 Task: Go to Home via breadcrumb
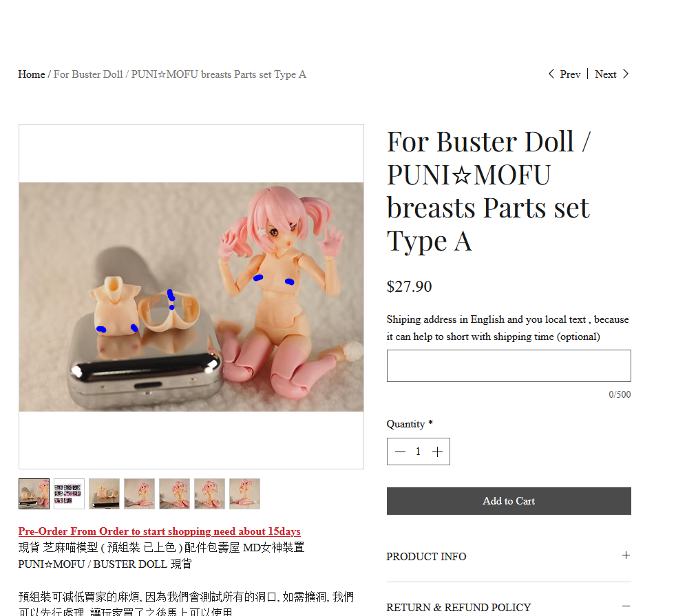click(x=32, y=74)
